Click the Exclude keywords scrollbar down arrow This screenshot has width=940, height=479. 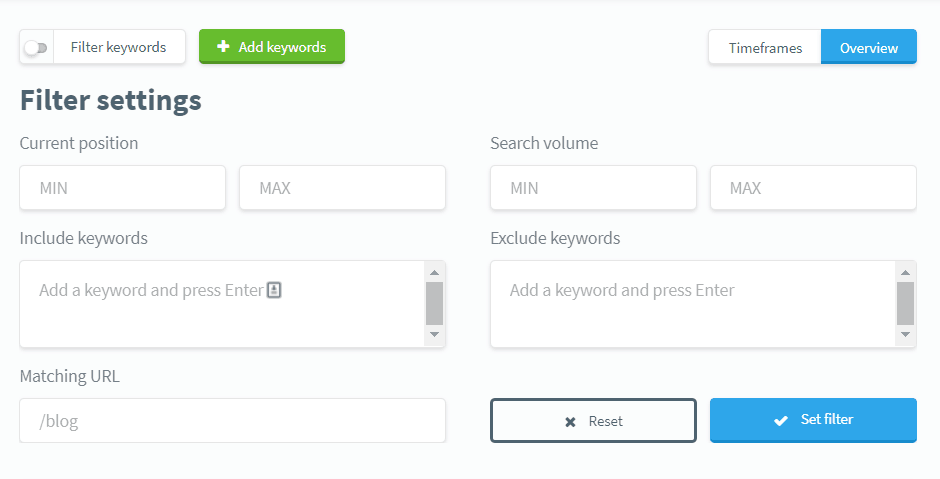point(905,335)
